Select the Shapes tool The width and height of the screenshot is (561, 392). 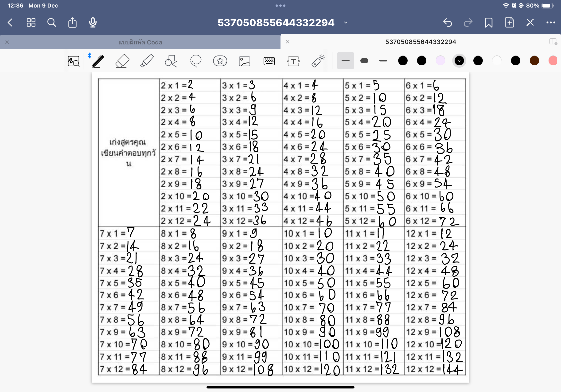(x=171, y=61)
